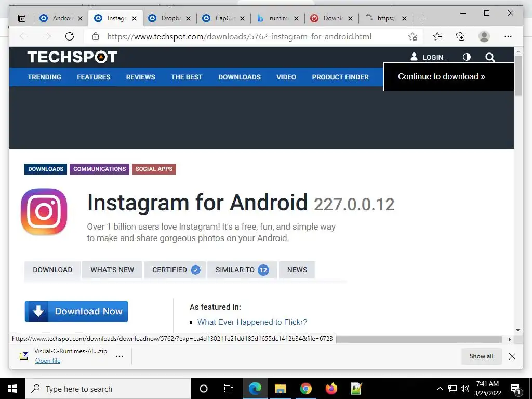Open the Collections icon
The width and height of the screenshot is (532, 399).
pyautogui.click(x=460, y=36)
